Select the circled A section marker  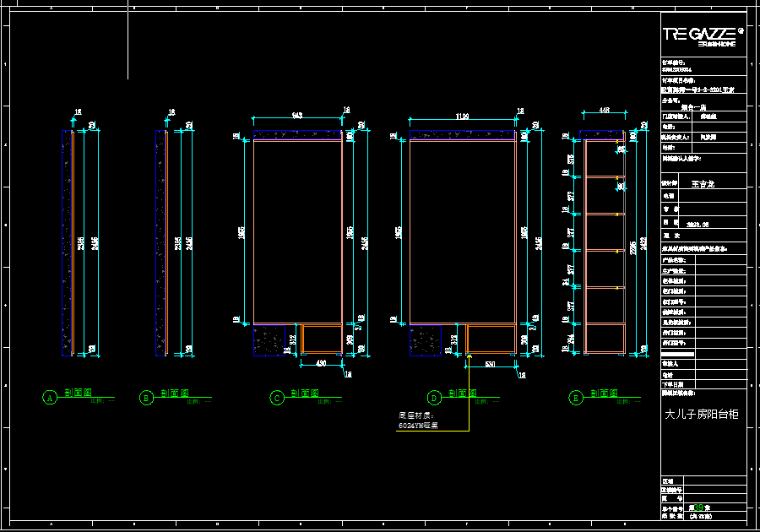(x=50, y=398)
